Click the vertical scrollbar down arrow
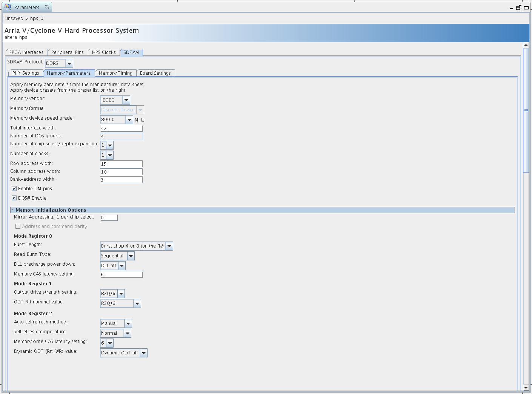Screen dimensions: 532x394 click(x=526, y=388)
